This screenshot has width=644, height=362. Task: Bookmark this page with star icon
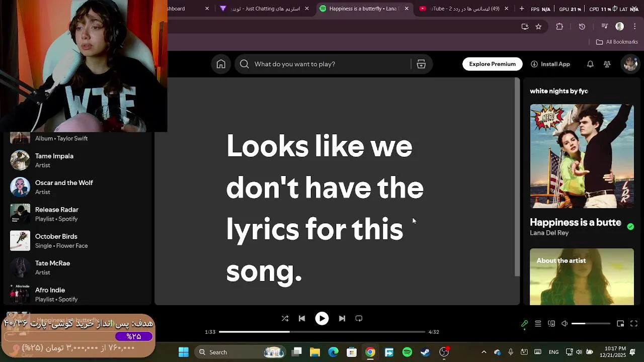click(538, 27)
